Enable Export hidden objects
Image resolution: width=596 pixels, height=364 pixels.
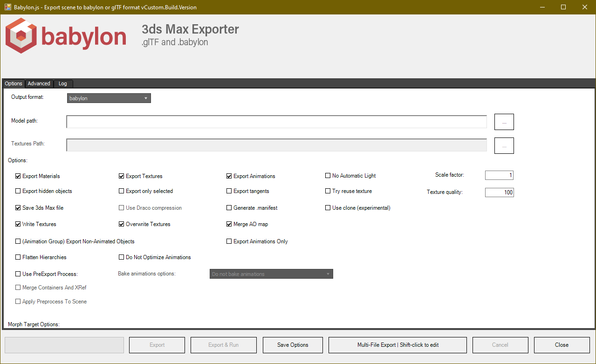click(18, 191)
